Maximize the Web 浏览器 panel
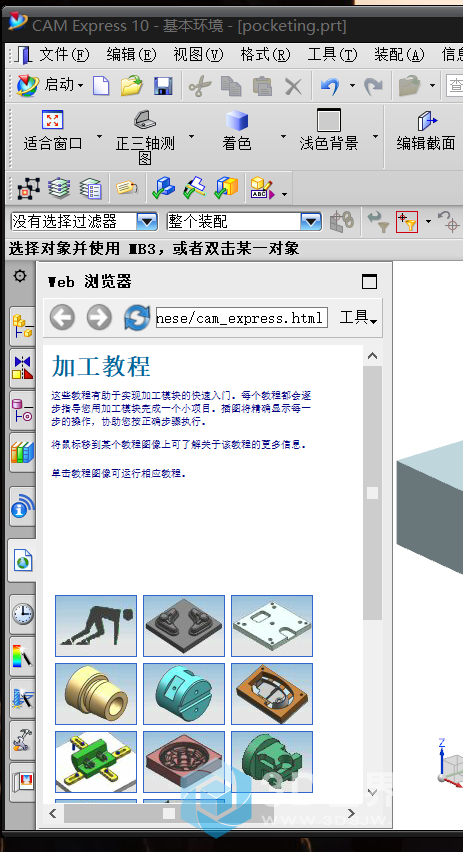Screen dimensions: 463x852 [370, 281]
